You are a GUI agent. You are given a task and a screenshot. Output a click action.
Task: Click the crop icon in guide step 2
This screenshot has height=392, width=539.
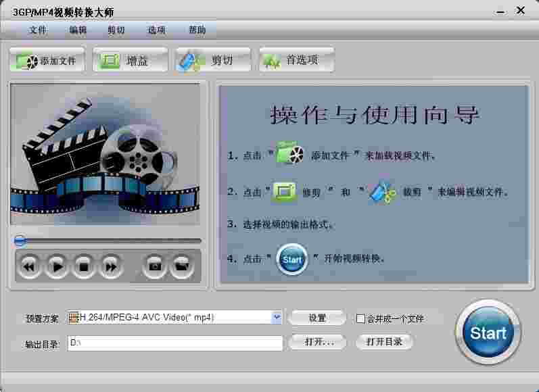pyautogui.click(x=284, y=191)
